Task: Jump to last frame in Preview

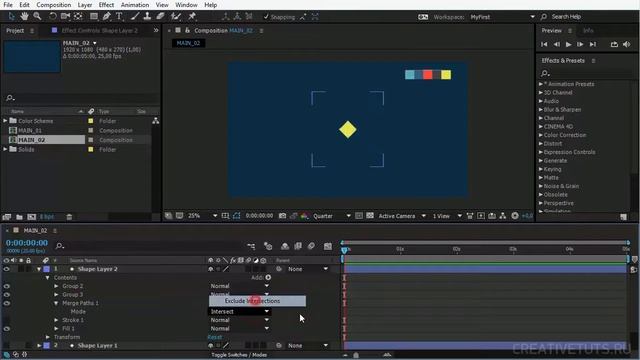Action: 593,44
